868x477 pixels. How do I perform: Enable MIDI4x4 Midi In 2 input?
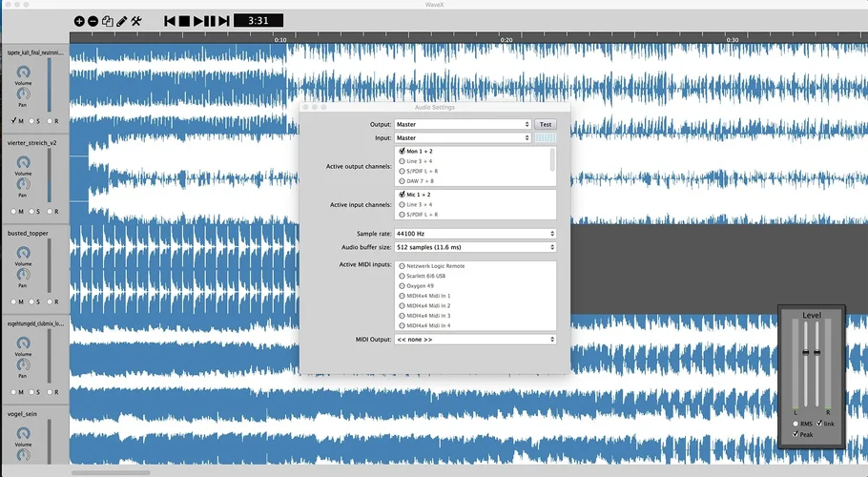402,305
